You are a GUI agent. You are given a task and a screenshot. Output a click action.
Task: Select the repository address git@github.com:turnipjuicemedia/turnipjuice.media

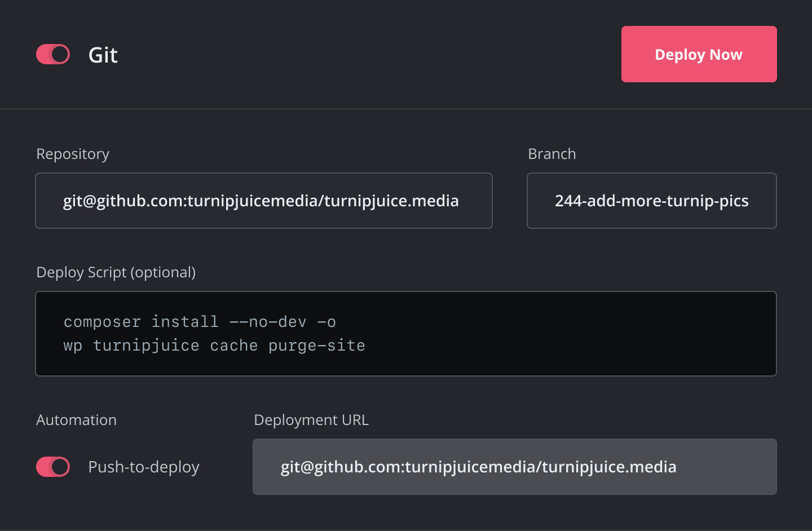point(261,201)
